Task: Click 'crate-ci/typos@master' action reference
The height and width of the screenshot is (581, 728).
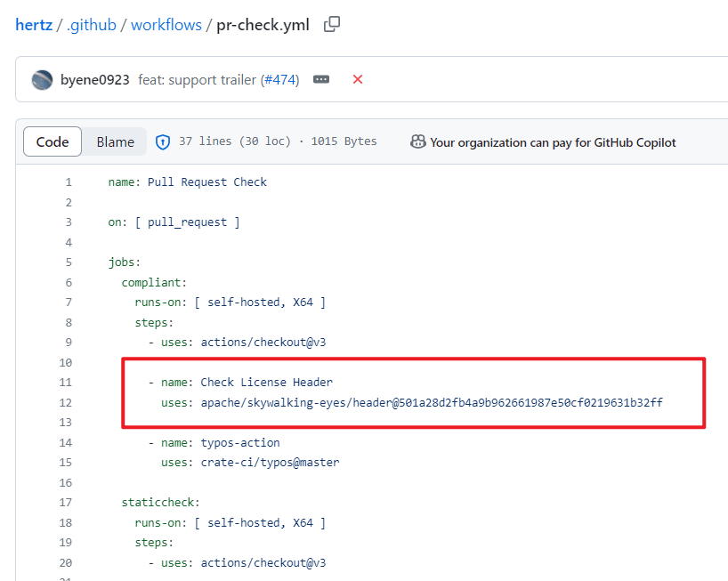Action: [270, 462]
